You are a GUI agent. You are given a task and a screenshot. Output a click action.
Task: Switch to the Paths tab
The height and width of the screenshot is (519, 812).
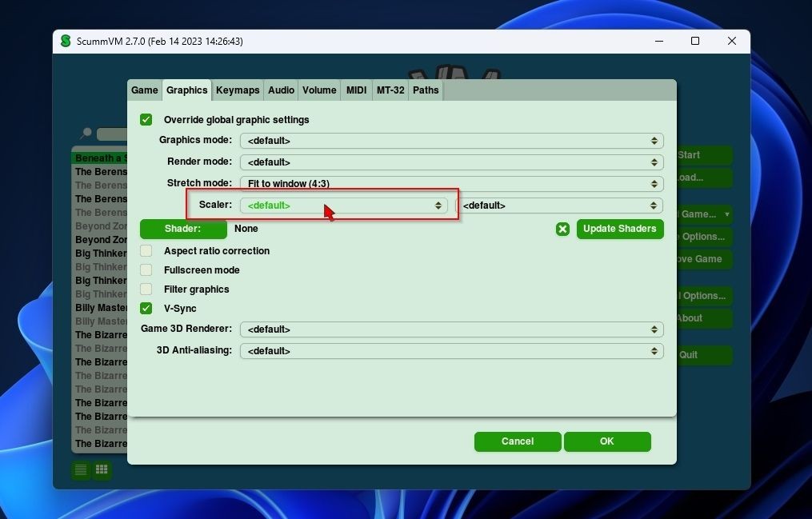pyautogui.click(x=426, y=90)
